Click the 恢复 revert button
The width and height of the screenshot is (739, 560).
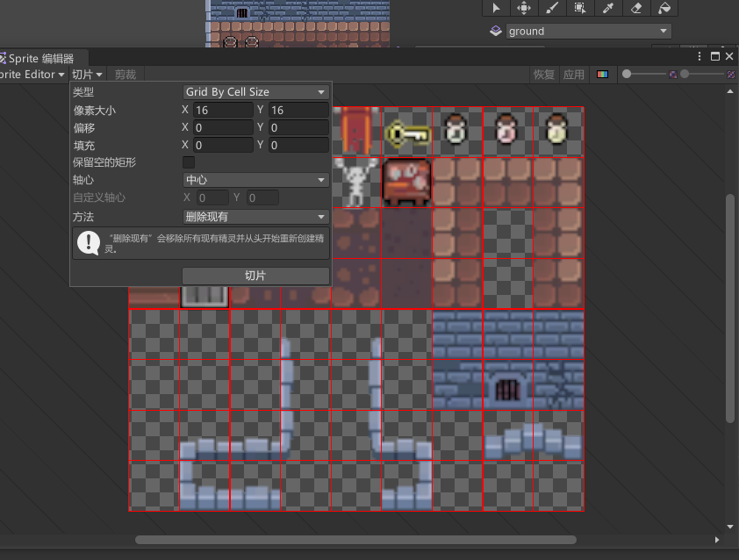click(544, 75)
